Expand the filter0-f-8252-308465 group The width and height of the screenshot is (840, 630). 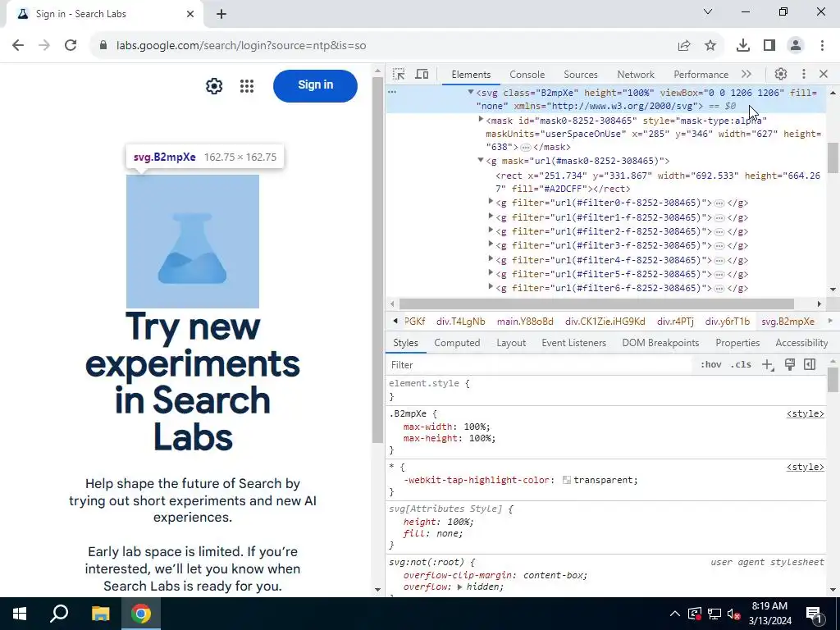491,202
